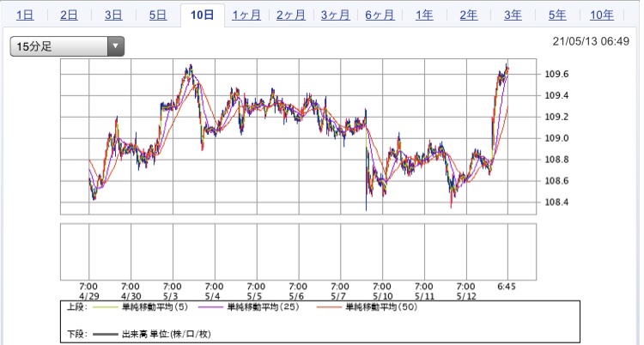Click the 5/10 date axis label

click(x=382, y=296)
